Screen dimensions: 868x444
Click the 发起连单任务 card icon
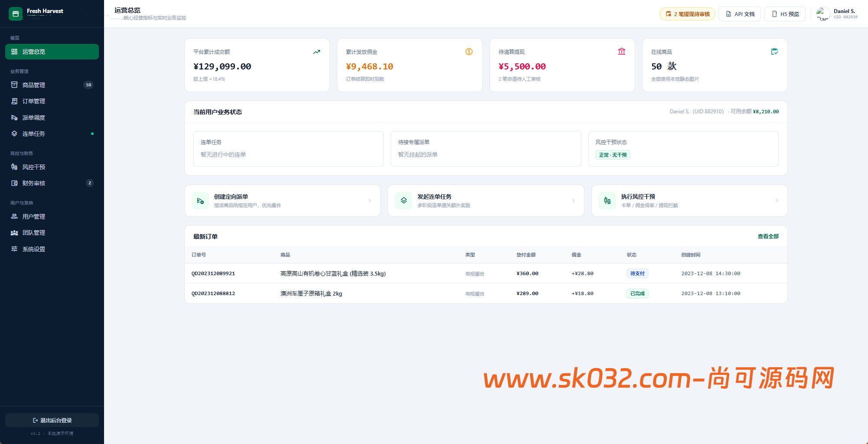click(x=404, y=201)
